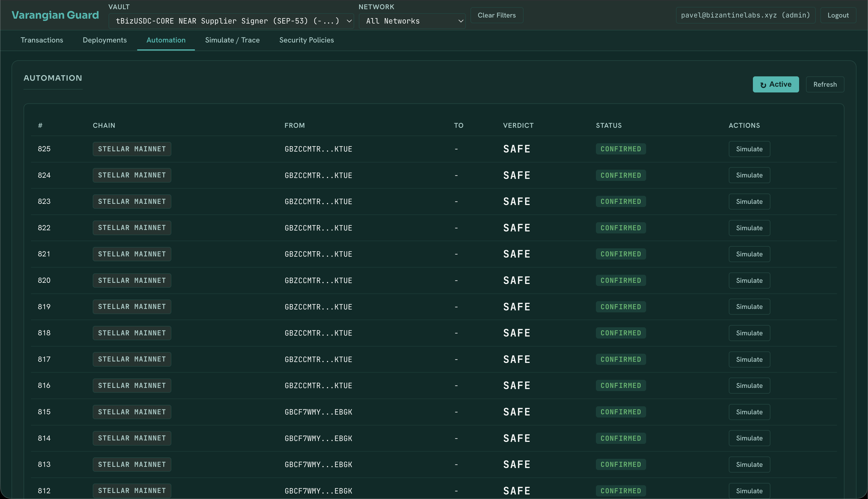Screen dimensions: 868x499
Task: Toggle the Active auto-refresh button
Action: [x=776, y=84]
